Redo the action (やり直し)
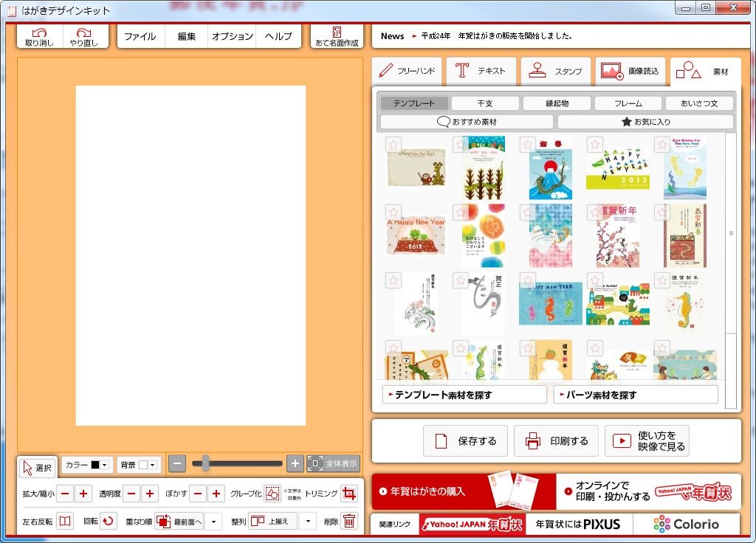Viewport: 756px width, 543px height. [x=84, y=37]
